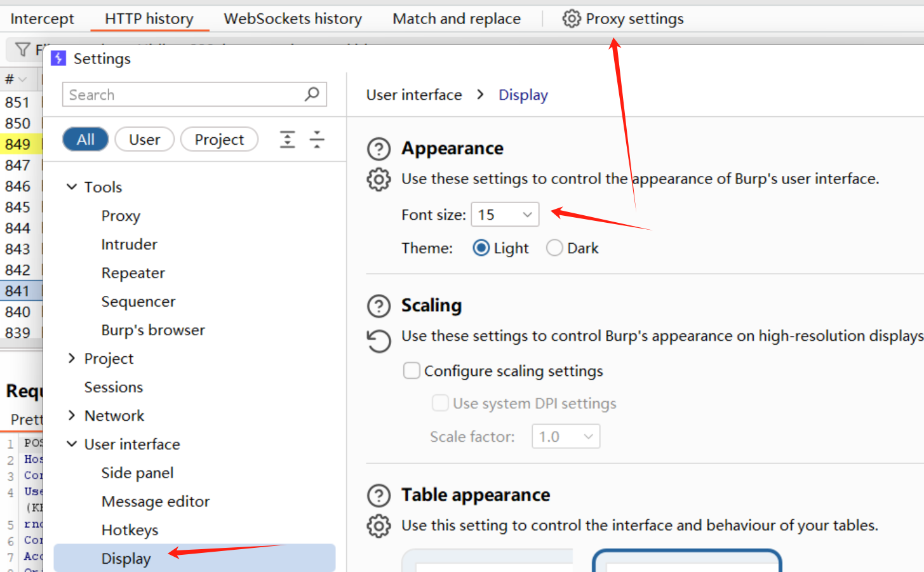
Task: Filter settings by Project
Action: (219, 139)
